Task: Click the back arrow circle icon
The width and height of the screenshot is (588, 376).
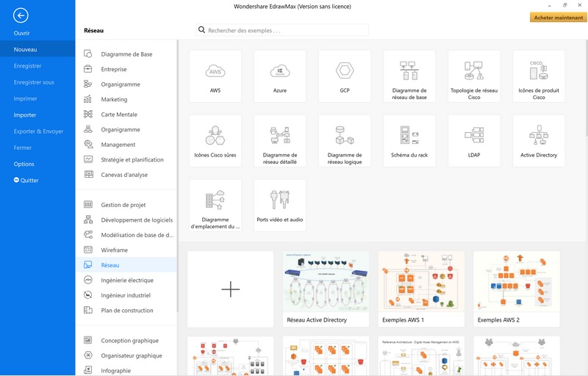Action: [x=21, y=15]
